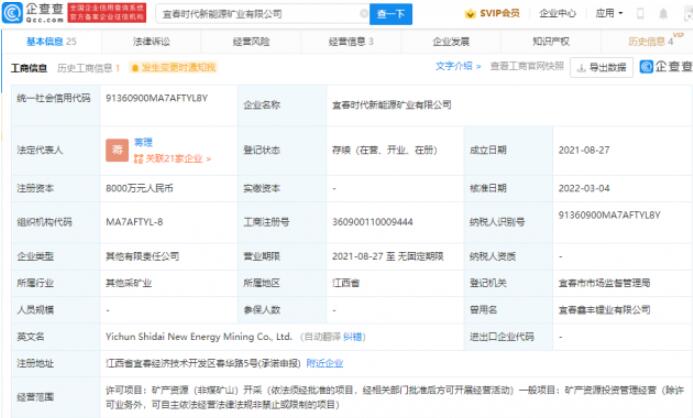Viewport: 693px width, 418px height.
Task: Open the mobile phone icon in header
Action: click(x=640, y=14)
